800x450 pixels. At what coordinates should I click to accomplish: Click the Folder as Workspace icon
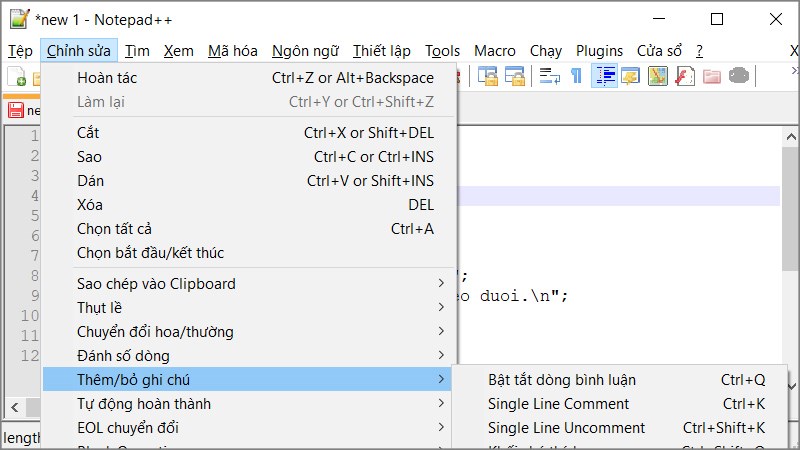click(x=711, y=76)
